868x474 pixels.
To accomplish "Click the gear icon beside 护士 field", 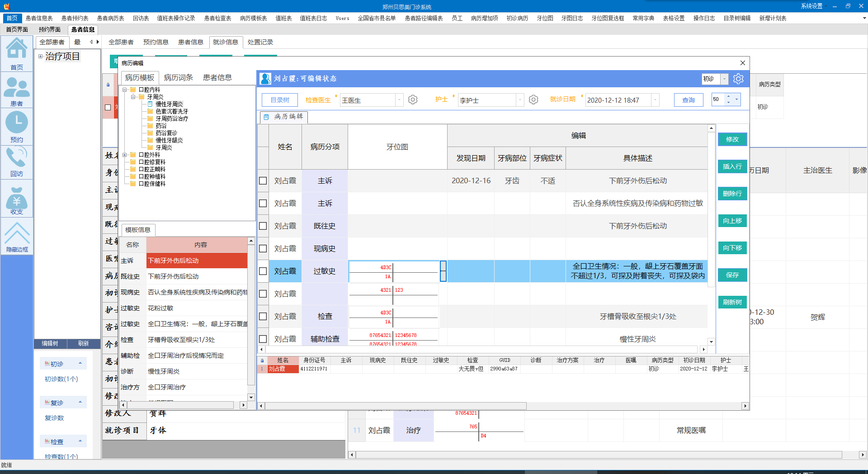I will coord(533,100).
